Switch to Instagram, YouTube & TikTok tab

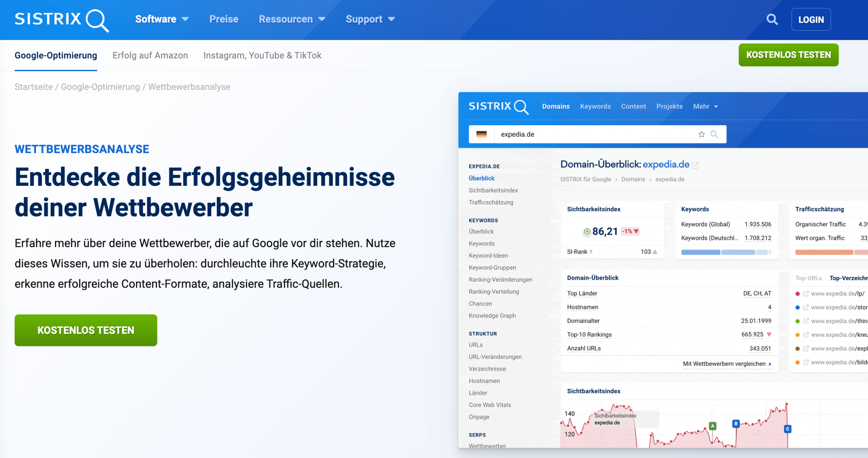click(262, 55)
